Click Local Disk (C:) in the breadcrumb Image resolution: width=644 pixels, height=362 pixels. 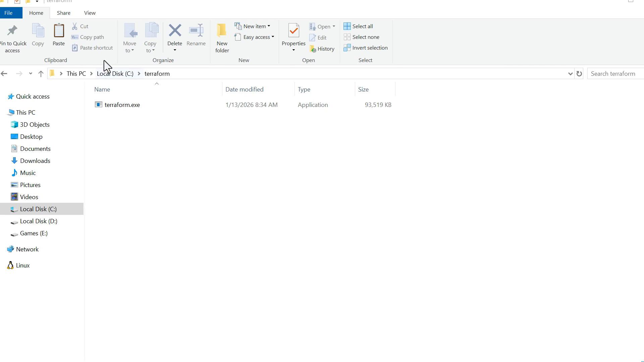(115, 74)
